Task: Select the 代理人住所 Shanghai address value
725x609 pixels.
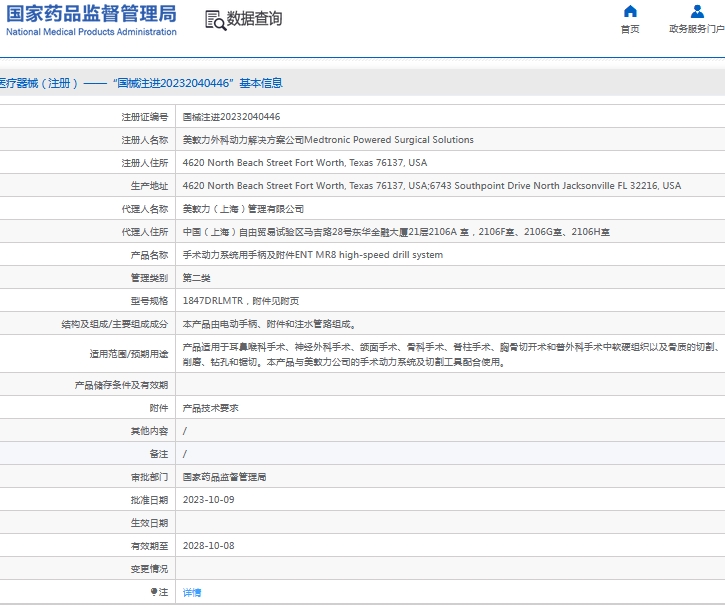Action: (x=396, y=232)
